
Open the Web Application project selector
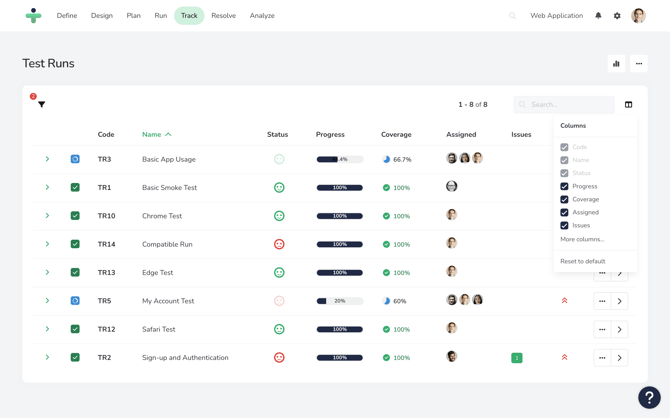point(556,16)
